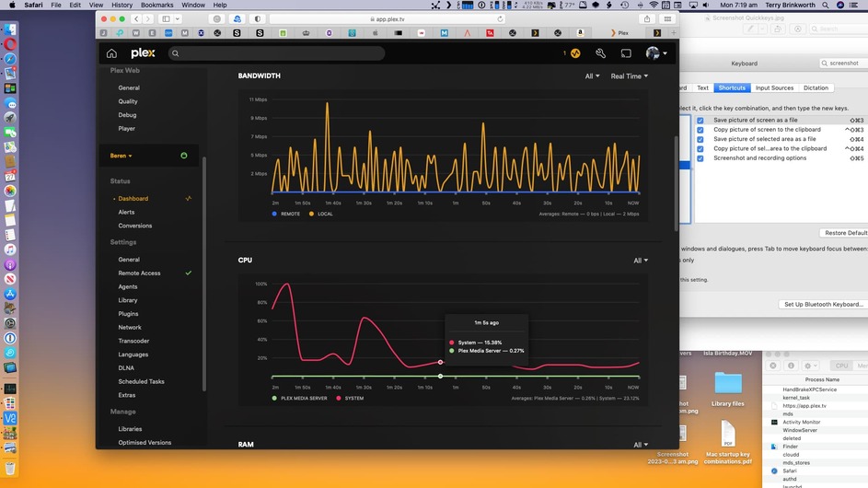This screenshot has height=488, width=868.
Task: Expand the Beren server selector
Action: click(x=121, y=156)
